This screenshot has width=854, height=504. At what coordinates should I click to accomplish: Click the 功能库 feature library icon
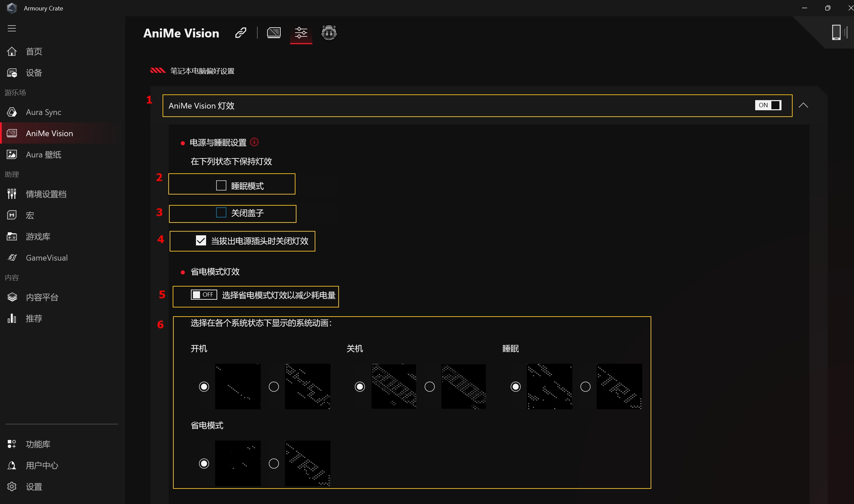pyautogui.click(x=12, y=444)
